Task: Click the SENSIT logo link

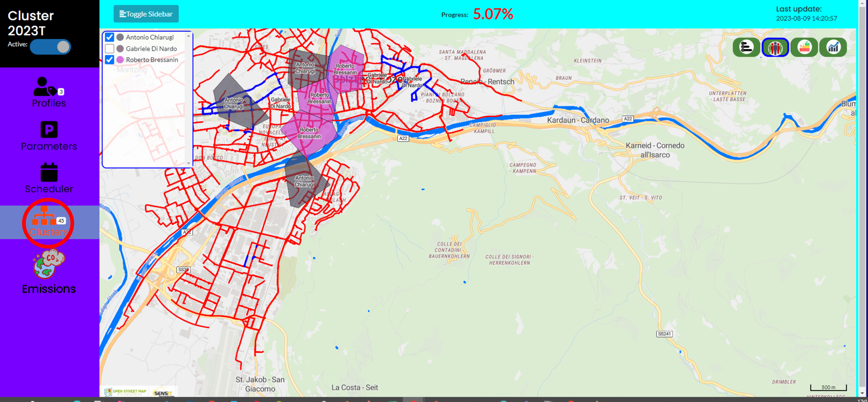Action: (x=163, y=393)
